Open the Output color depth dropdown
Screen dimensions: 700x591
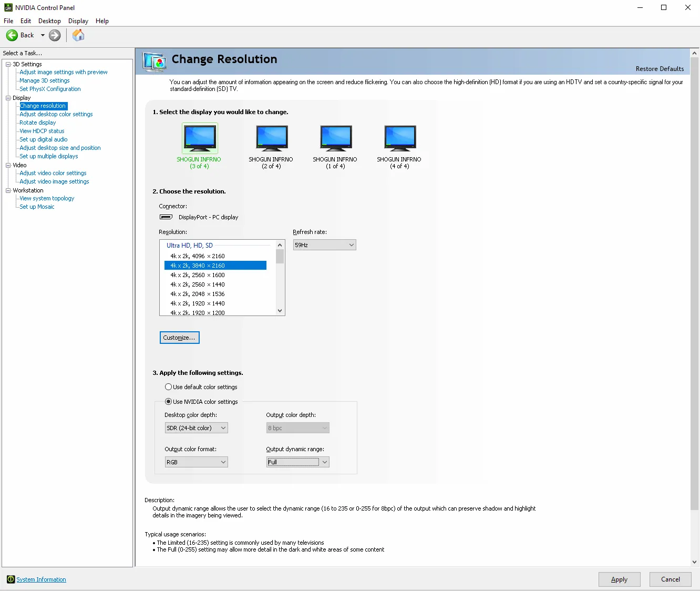tap(297, 428)
